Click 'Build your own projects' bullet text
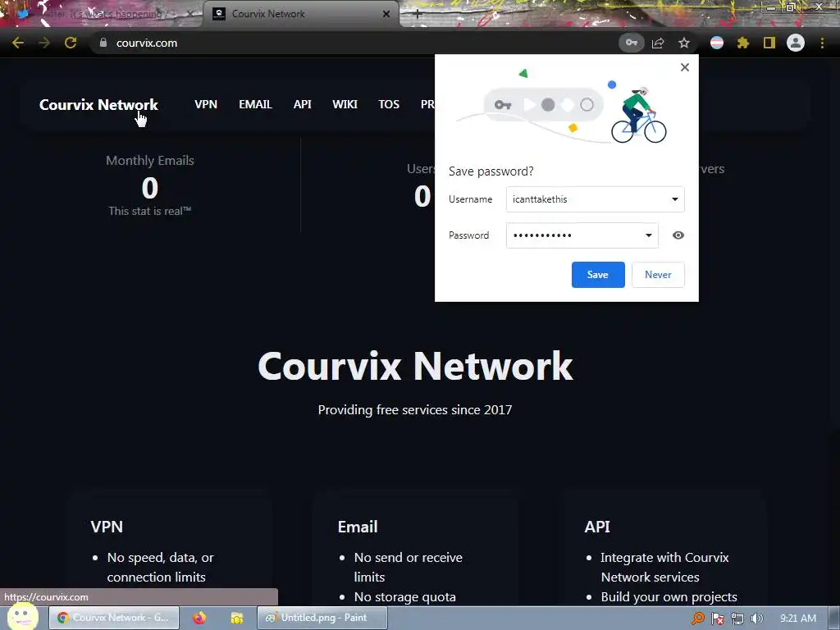840x630 pixels. tap(669, 597)
